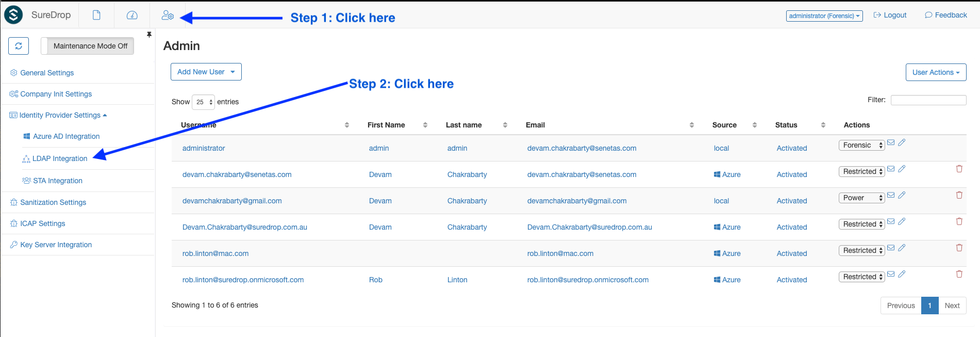The width and height of the screenshot is (980, 337).
Task: Click rob.linton@mac.com username link
Action: coord(215,253)
